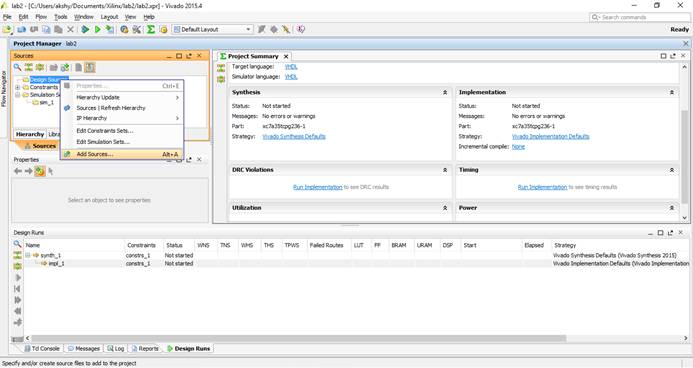Click the Target language VHDL link
693x368 pixels.
[291, 67]
